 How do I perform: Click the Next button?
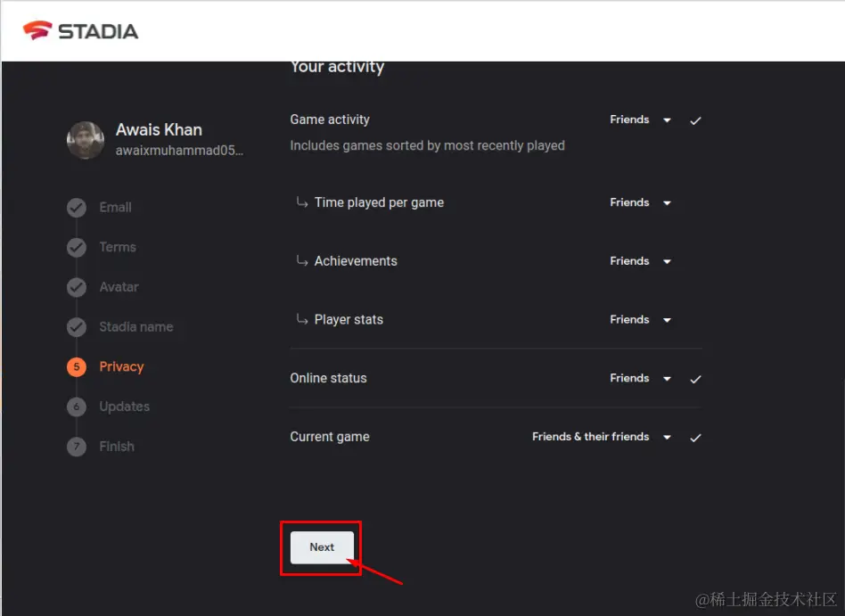click(x=323, y=547)
